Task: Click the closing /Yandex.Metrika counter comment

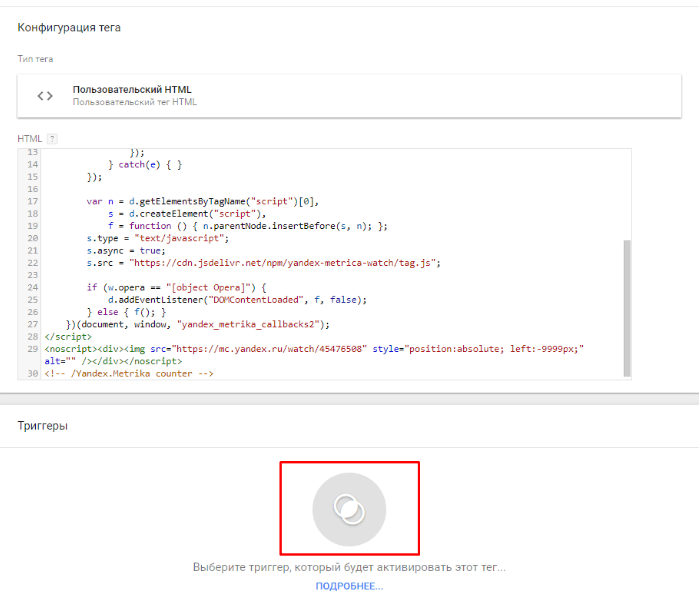Action: [129, 373]
